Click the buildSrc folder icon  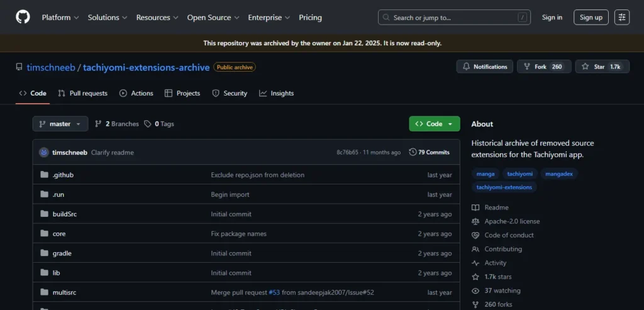coord(45,214)
